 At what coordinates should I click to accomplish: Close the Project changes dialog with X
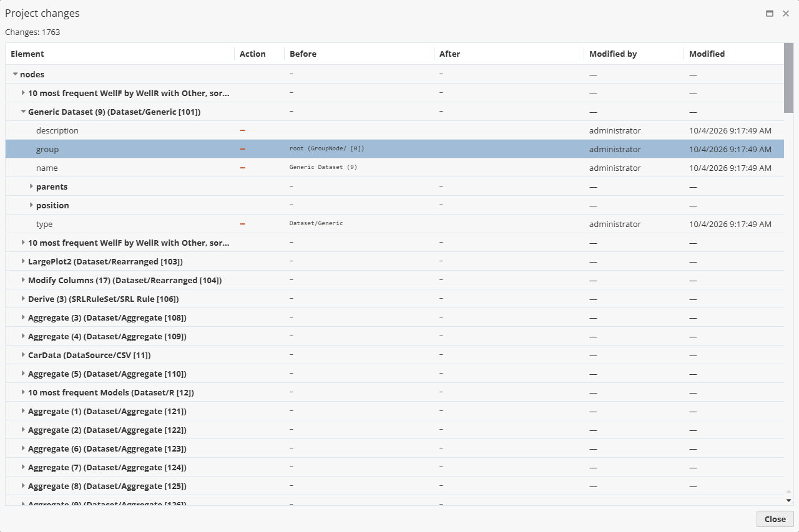(x=786, y=13)
